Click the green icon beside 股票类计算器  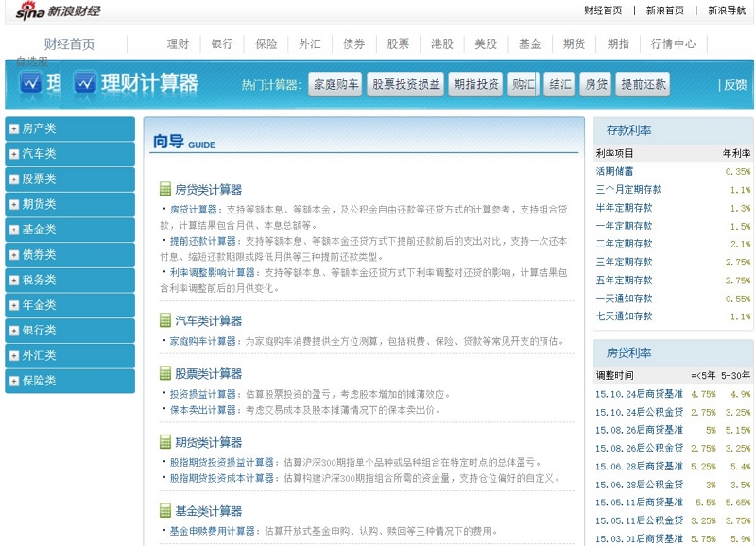pos(165,374)
